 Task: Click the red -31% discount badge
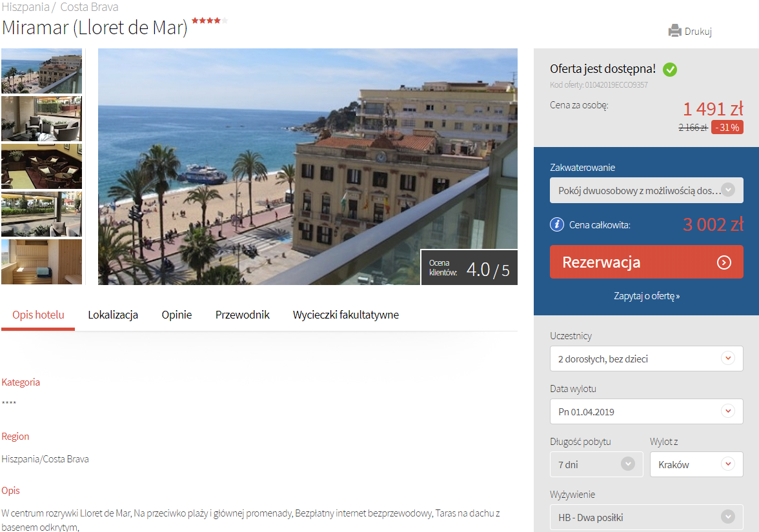point(727,127)
